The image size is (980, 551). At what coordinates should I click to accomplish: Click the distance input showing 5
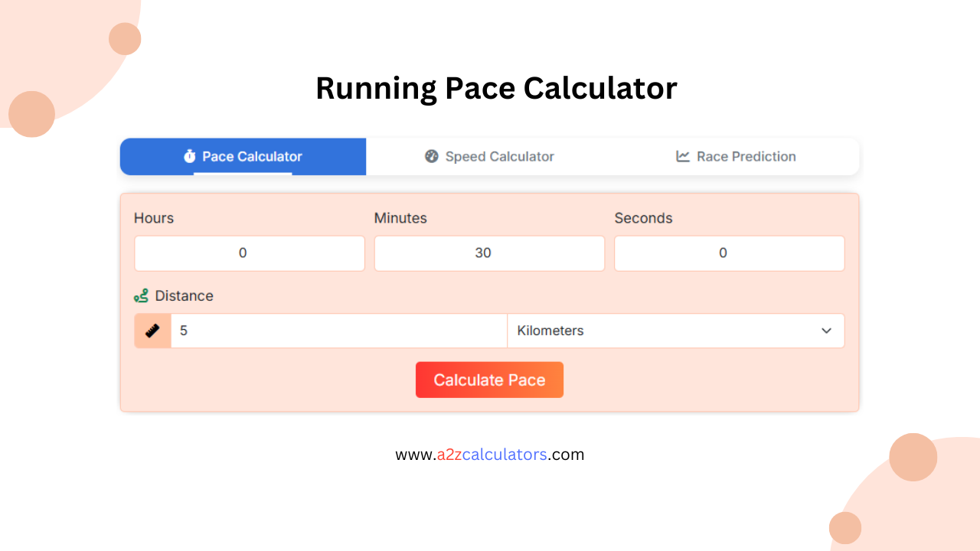tap(337, 331)
